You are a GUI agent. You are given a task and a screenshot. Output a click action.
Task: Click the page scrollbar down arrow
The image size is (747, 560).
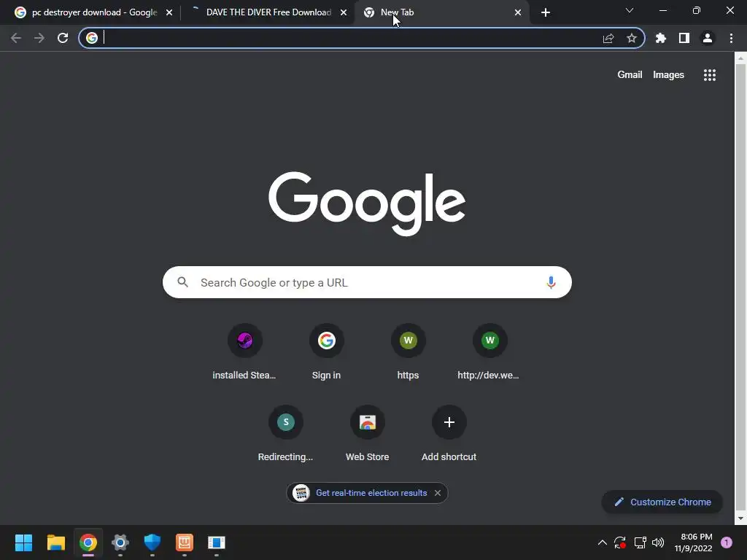[x=740, y=518]
